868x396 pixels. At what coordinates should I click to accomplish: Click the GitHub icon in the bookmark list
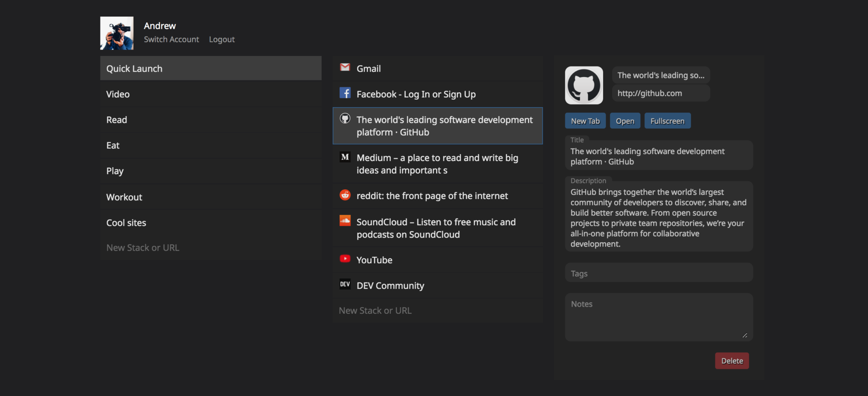point(345,119)
